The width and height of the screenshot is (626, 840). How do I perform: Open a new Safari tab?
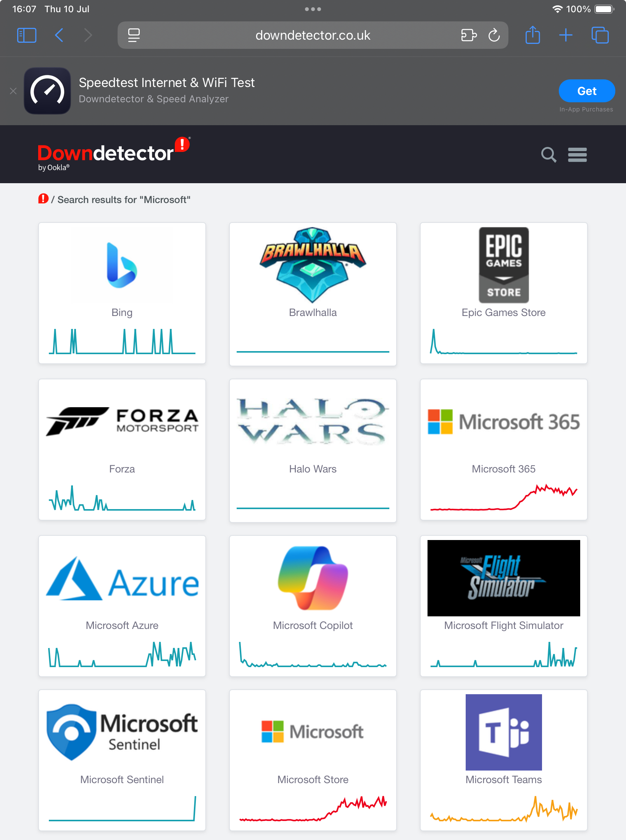[566, 35]
